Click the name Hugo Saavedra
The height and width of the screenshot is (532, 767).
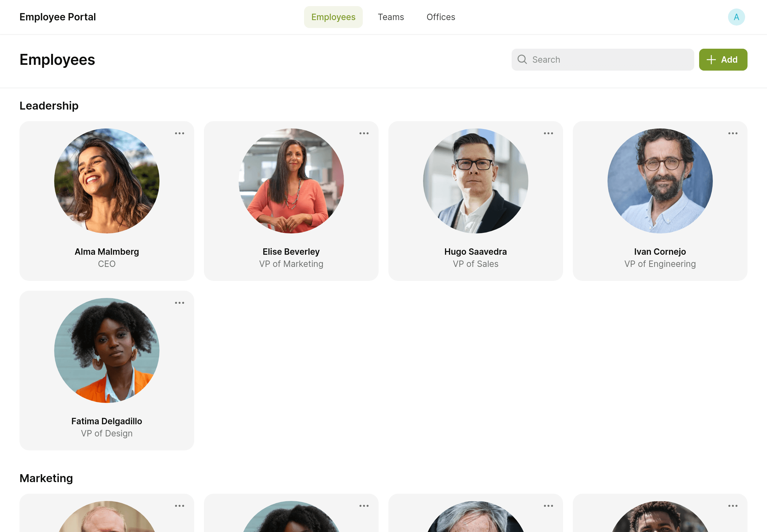[x=475, y=252]
